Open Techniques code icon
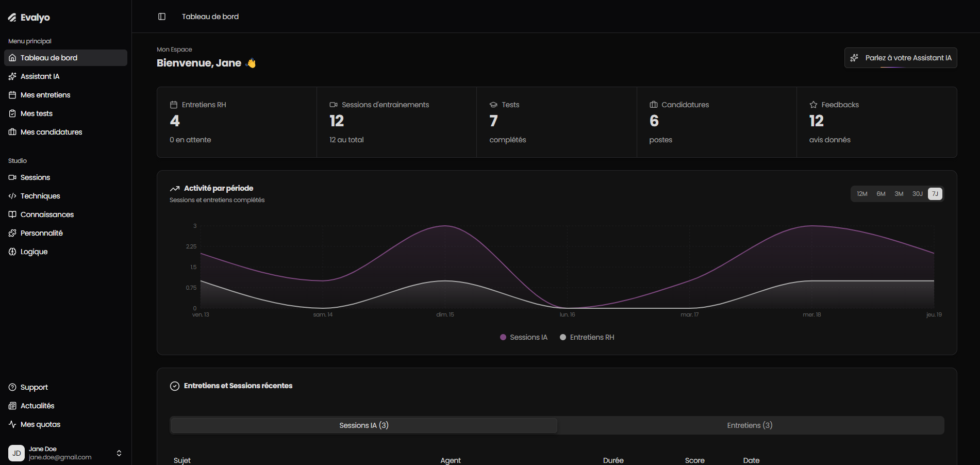Screen dimensions: 980x465 point(12,196)
